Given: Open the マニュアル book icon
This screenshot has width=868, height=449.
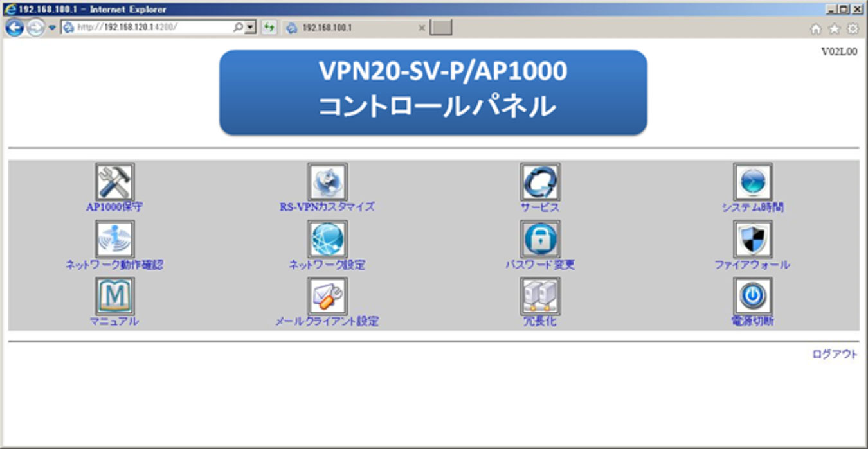Looking at the screenshot, I should click(114, 297).
